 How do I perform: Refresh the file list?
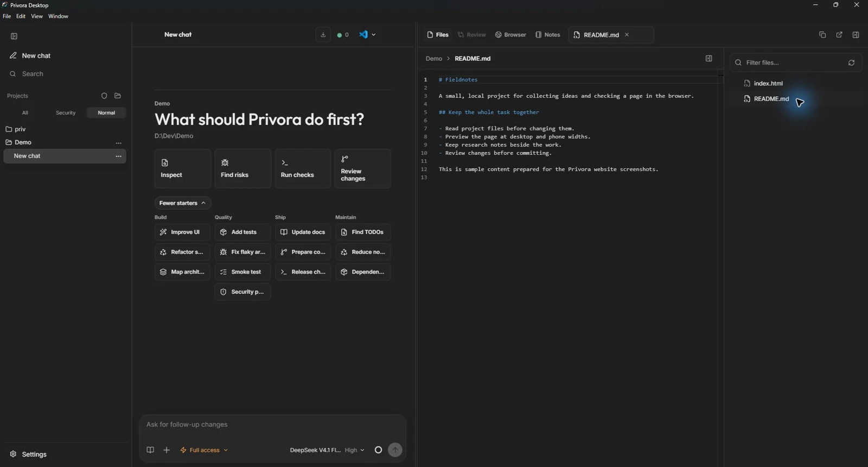[x=852, y=63]
